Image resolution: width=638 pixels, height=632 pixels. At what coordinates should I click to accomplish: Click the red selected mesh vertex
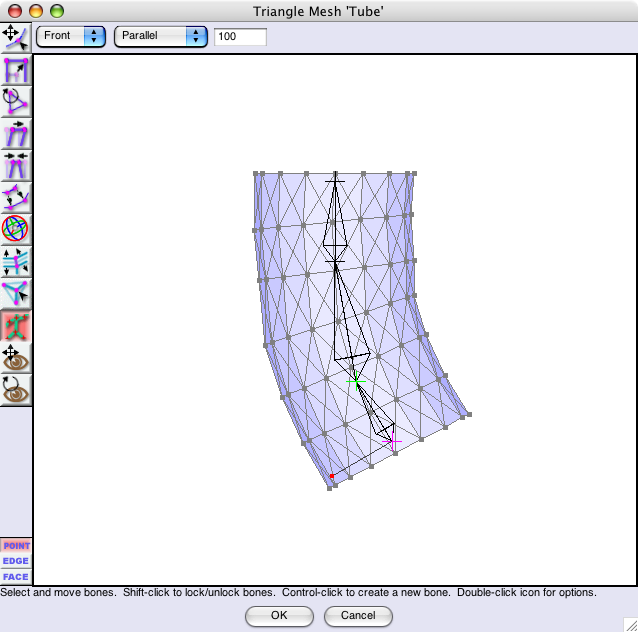coord(332,476)
